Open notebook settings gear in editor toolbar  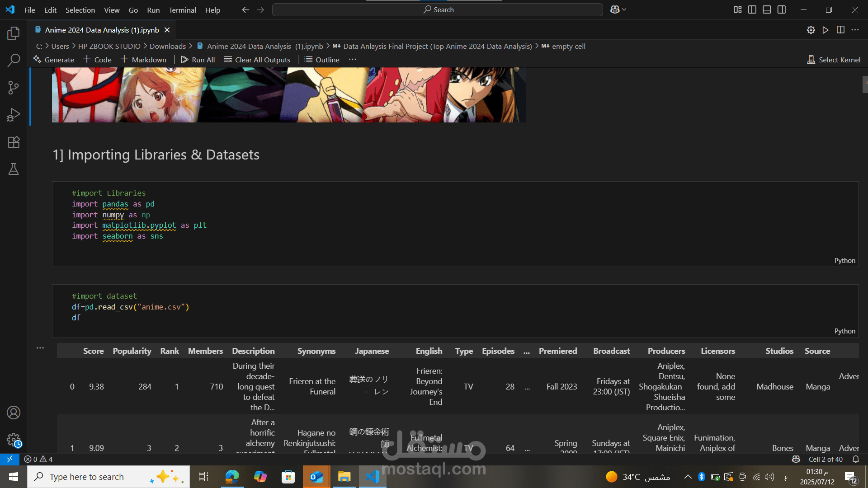(x=811, y=30)
